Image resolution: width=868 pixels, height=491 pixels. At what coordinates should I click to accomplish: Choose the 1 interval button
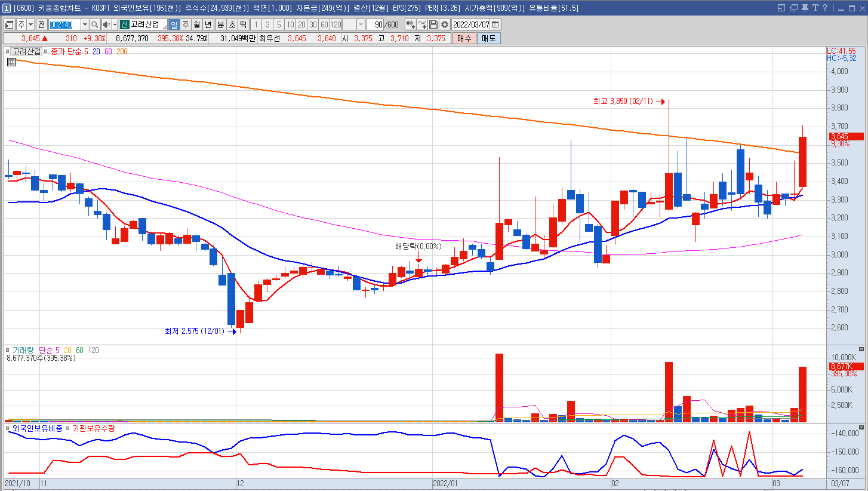click(256, 24)
